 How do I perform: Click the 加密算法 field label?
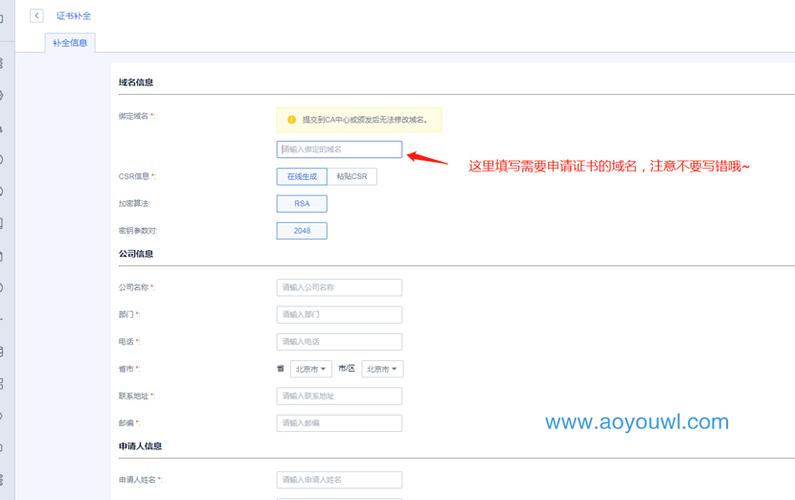tap(133, 203)
